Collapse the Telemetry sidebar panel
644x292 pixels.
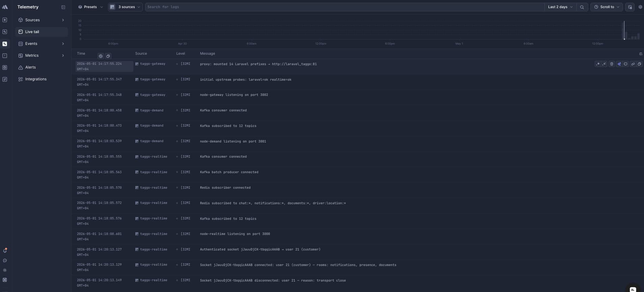click(63, 7)
